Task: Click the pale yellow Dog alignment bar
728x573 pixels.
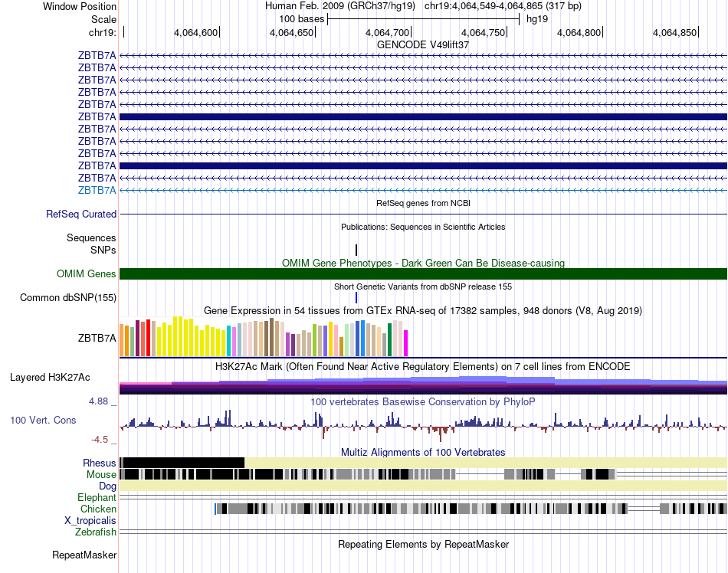Action: coord(423,486)
